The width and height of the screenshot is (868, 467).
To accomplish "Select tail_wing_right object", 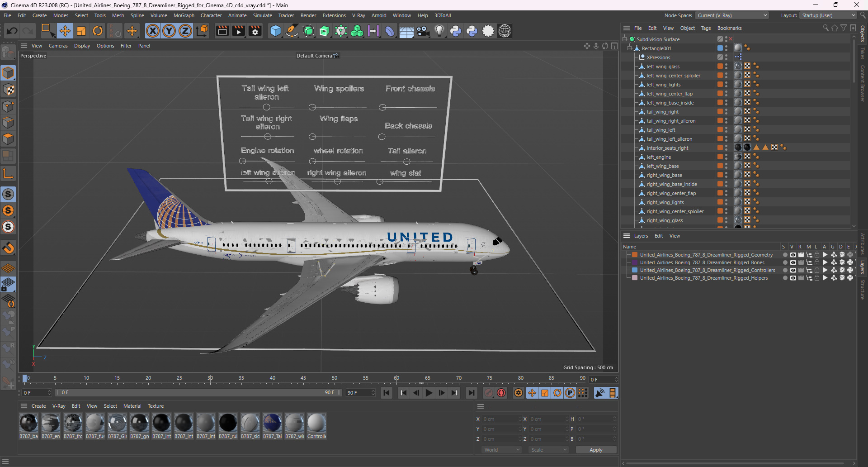I will (662, 112).
